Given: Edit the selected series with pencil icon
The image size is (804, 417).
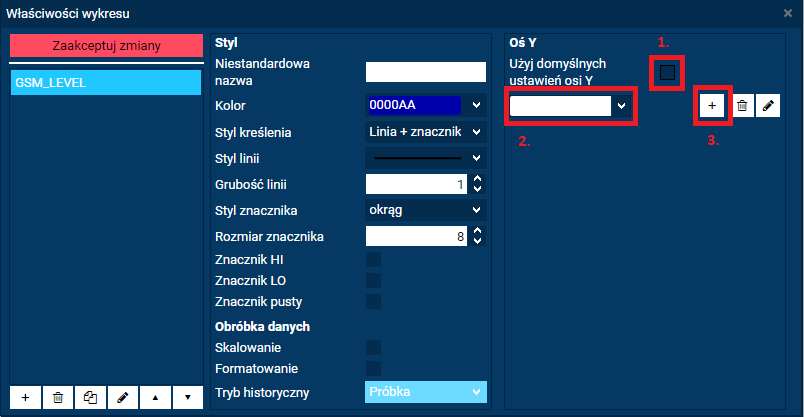Looking at the screenshot, I should coord(122,397).
